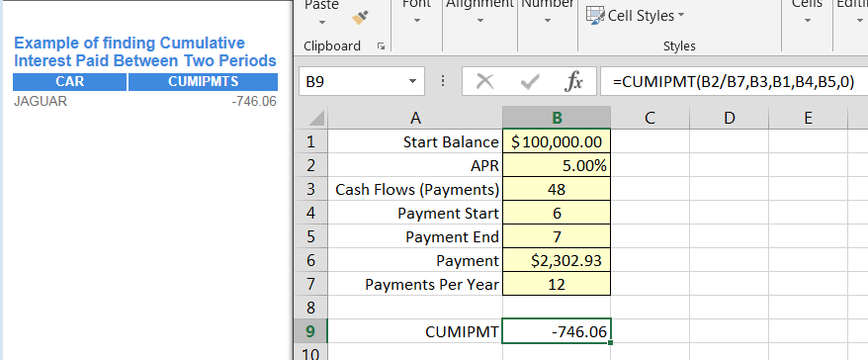Click the CAR column header in table
868x360 pixels.
(x=70, y=82)
